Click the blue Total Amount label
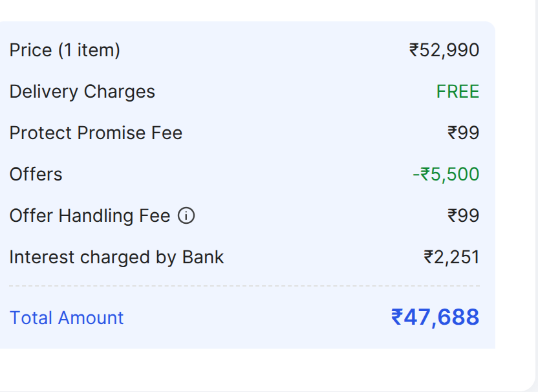This screenshot has width=538, height=392. [x=67, y=318]
